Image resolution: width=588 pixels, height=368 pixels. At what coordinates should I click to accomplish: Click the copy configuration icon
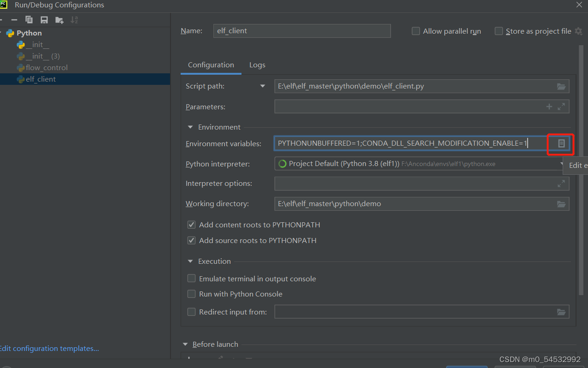pyautogui.click(x=29, y=20)
